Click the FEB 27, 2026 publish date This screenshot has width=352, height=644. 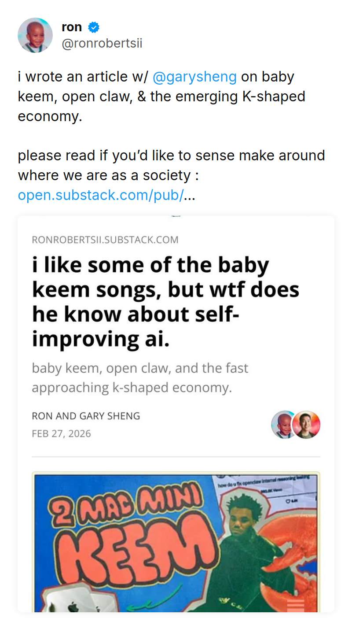tap(61, 434)
